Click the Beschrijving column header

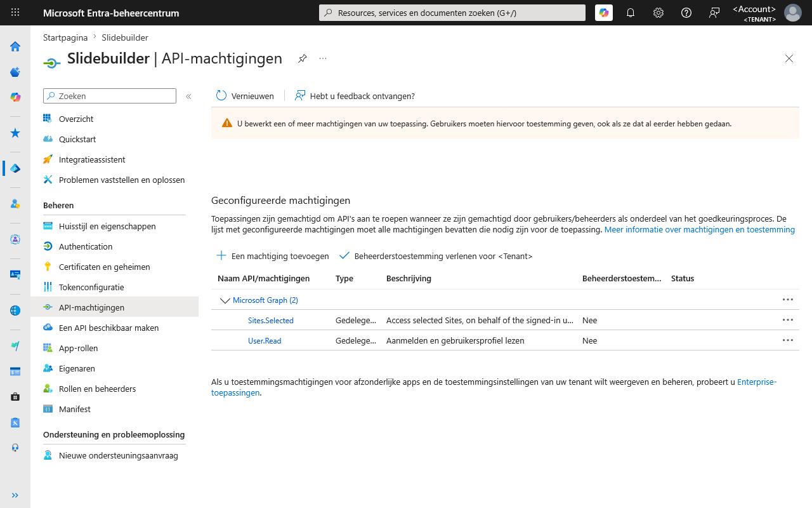tap(409, 279)
